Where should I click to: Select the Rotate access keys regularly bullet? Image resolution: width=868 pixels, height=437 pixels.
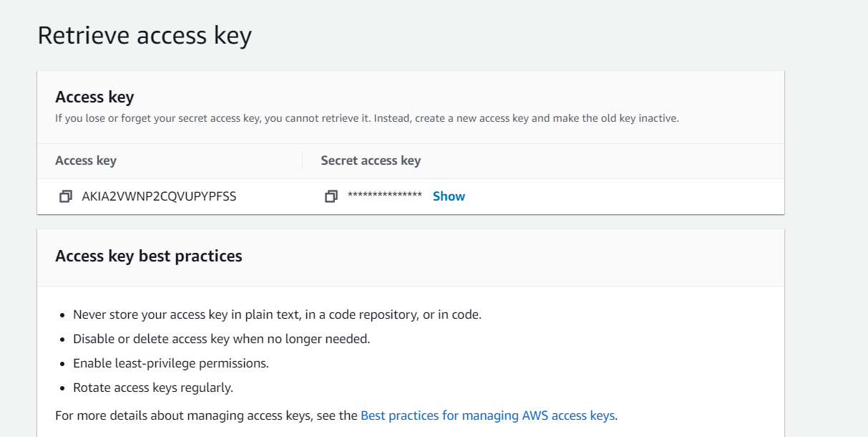point(153,388)
